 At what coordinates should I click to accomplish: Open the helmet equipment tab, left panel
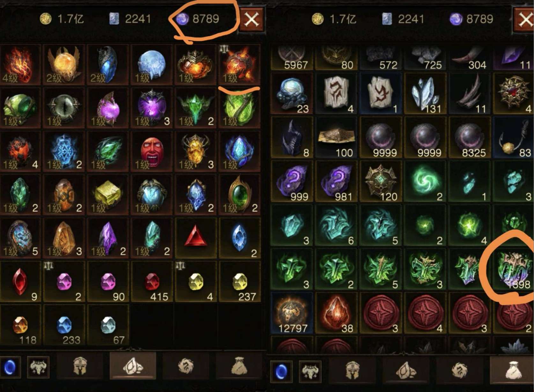coord(80,366)
